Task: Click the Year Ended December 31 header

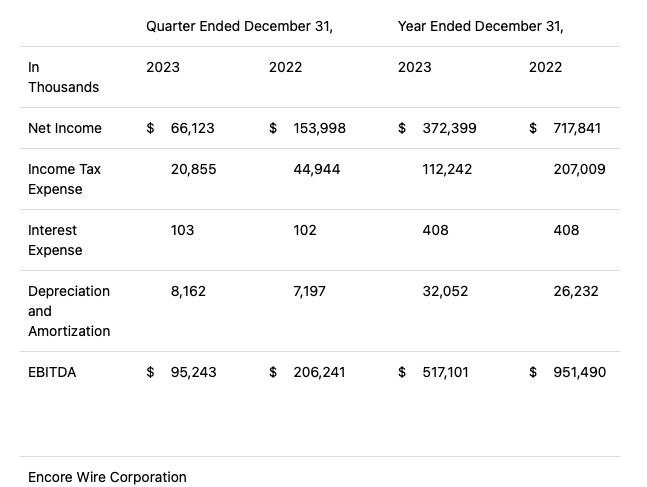Action: pos(480,27)
